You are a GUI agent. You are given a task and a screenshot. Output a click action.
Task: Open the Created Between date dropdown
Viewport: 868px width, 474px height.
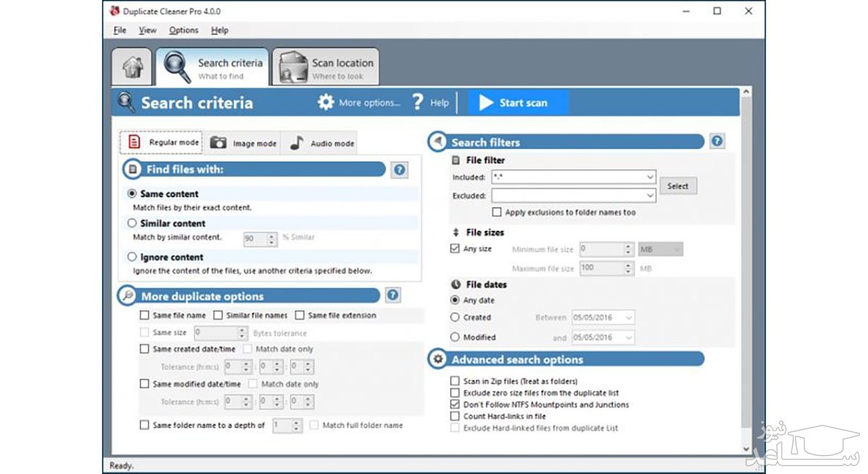point(627,318)
